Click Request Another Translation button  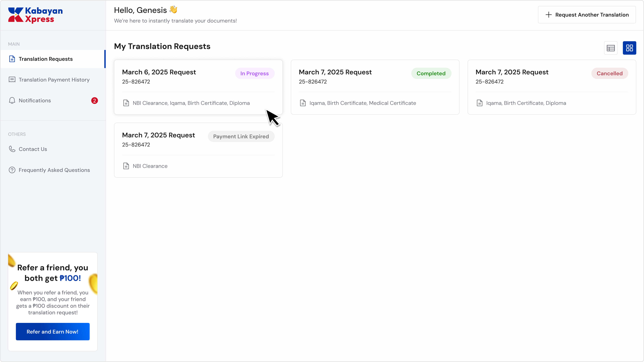click(587, 15)
